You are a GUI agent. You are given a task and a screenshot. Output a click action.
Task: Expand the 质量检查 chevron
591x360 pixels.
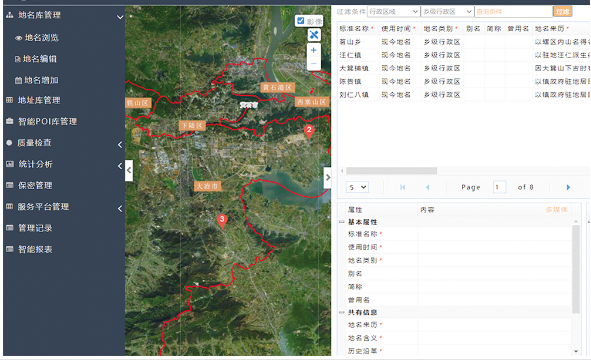pos(120,145)
